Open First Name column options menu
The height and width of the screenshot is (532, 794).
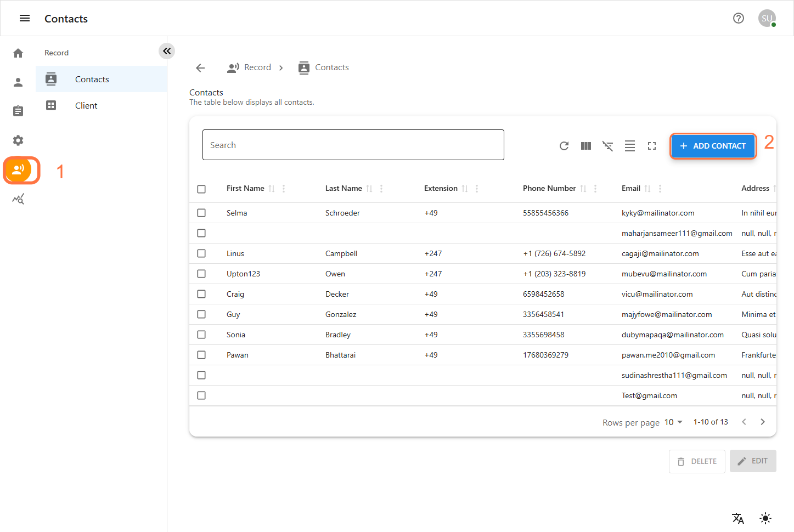click(x=284, y=189)
